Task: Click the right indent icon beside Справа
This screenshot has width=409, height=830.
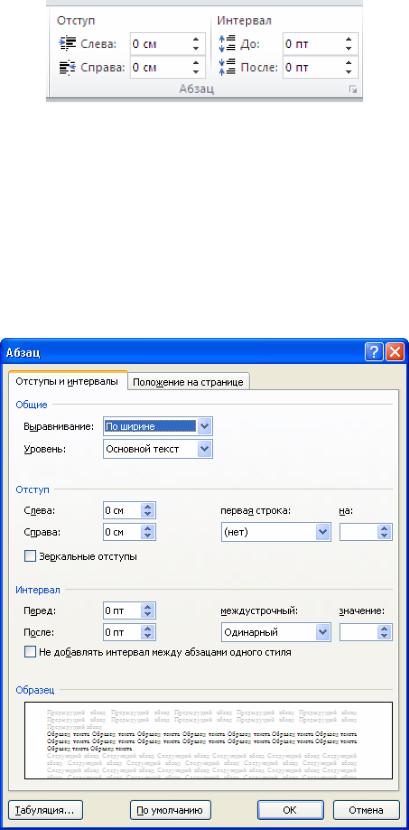Action: [67, 68]
